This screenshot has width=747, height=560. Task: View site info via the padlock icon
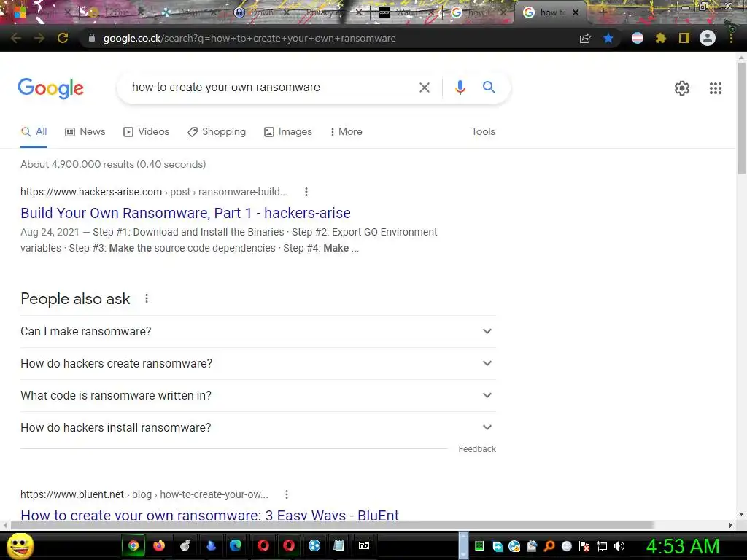[92, 38]
